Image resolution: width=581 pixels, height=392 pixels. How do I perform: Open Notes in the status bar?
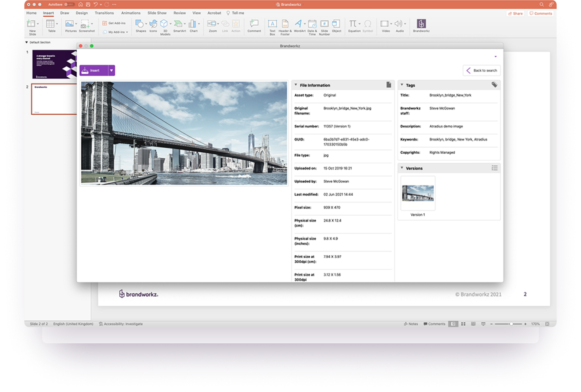[x=411, y=324]
